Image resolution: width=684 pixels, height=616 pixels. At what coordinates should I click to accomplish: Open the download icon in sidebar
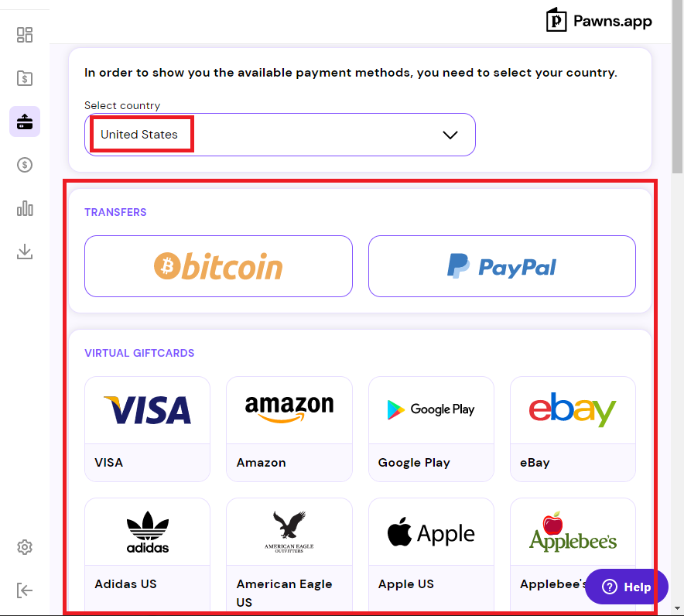(25, 252)
